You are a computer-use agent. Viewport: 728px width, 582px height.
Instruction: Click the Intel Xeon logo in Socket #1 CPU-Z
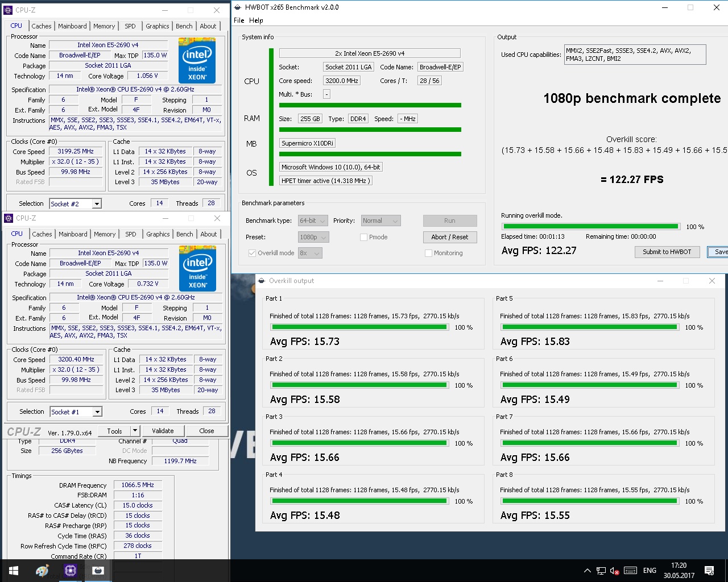coord(197,269)
